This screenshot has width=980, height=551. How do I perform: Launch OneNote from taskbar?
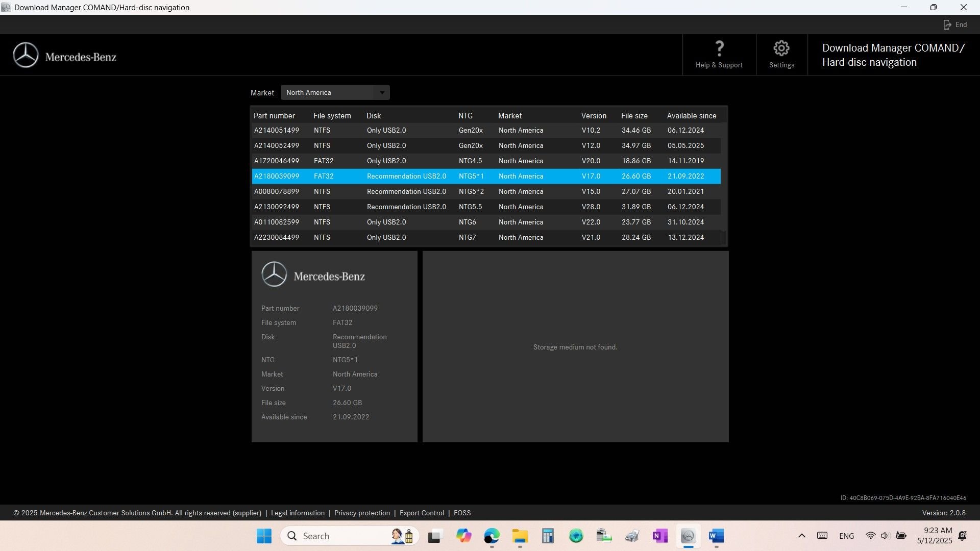point(660,536)
